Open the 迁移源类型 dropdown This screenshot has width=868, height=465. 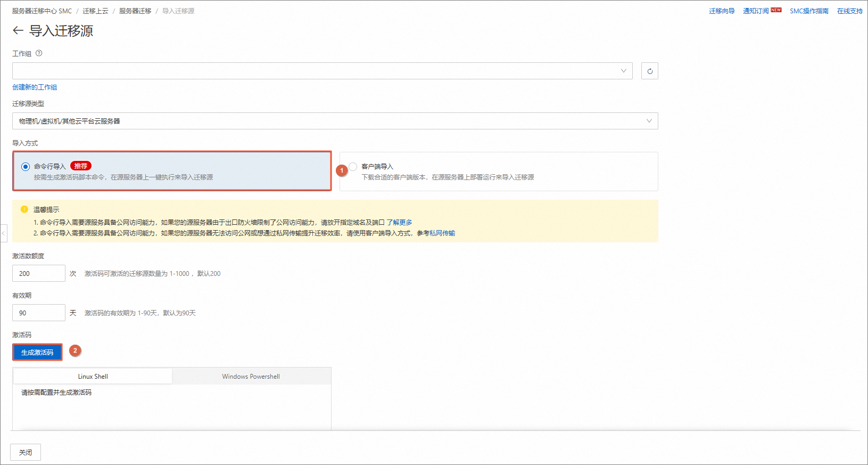point(335,121)
